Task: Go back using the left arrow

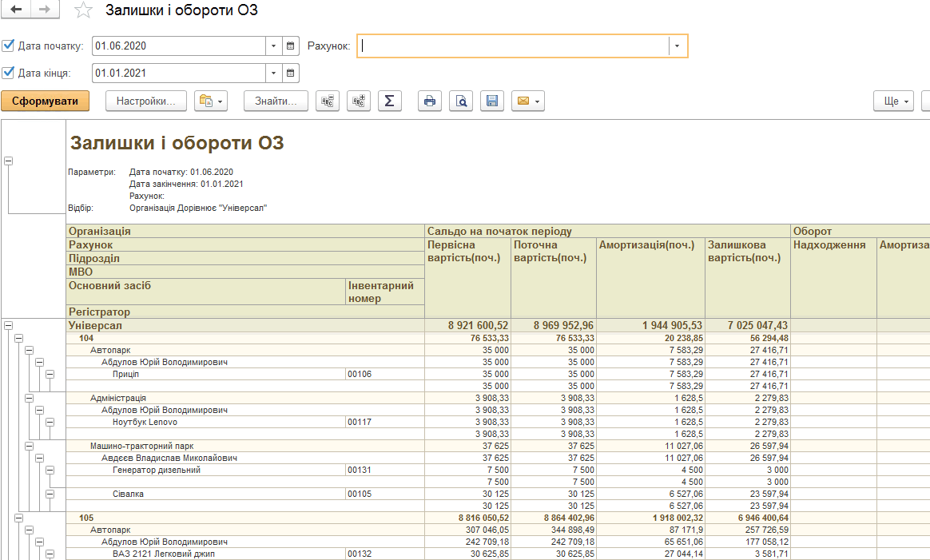Action: click(16, 10)
